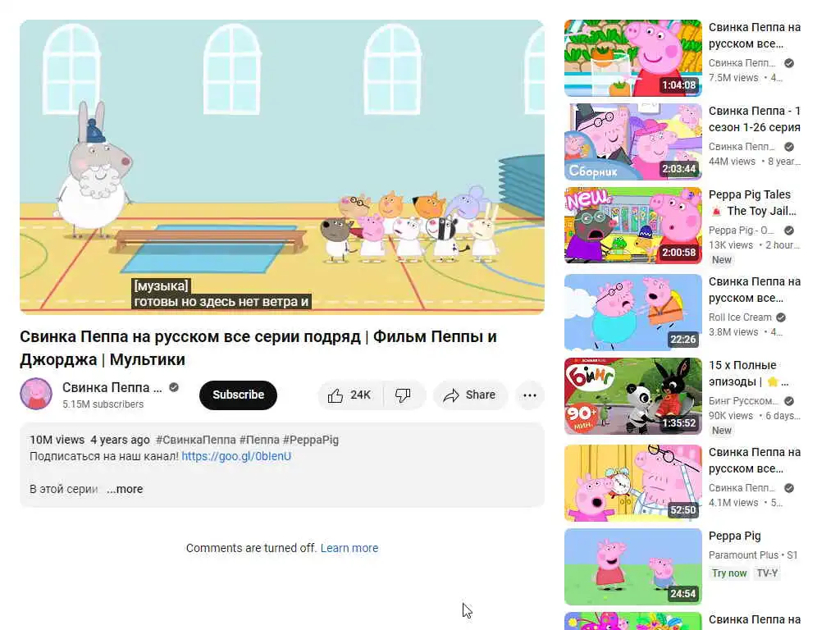Click the Paramount Plus • S1 label

753,555
